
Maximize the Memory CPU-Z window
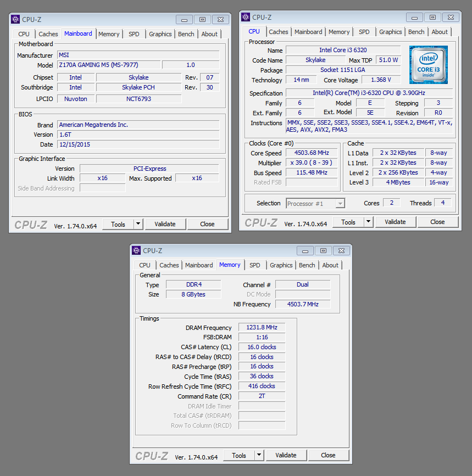[323, 251]
